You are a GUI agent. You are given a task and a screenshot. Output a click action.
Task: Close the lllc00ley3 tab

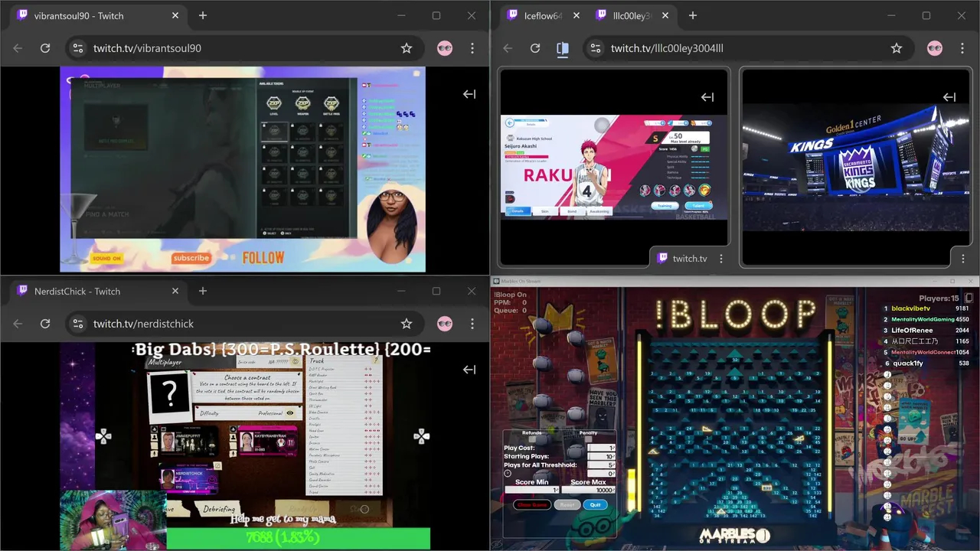665,15
